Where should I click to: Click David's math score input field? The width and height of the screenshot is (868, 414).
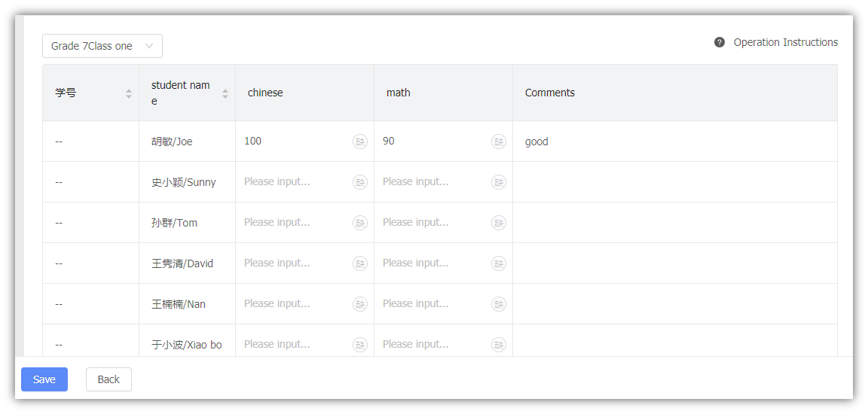pyautogui.click(x=433, y=263)
